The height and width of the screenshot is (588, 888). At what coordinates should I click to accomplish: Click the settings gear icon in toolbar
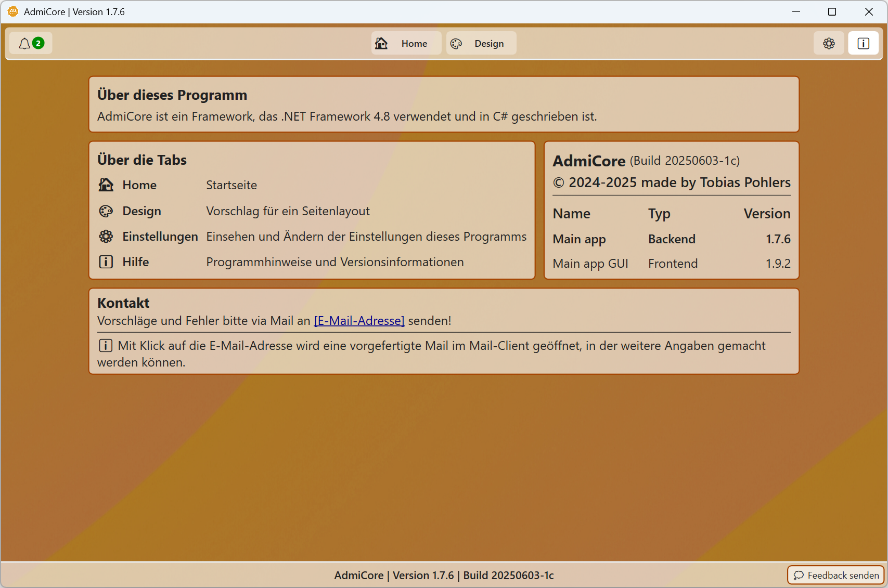(x=829, y=44)
